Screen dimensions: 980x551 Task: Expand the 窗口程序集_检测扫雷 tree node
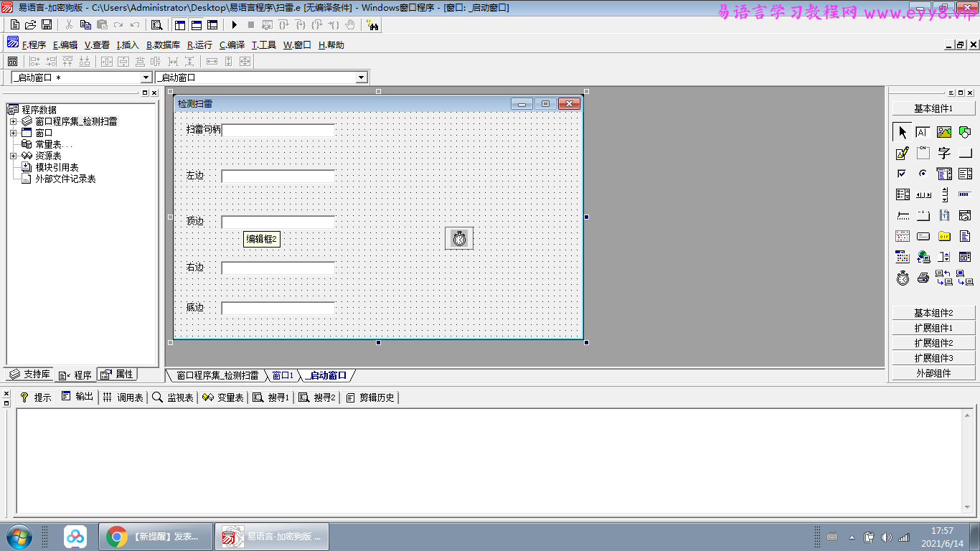point(13,121)
